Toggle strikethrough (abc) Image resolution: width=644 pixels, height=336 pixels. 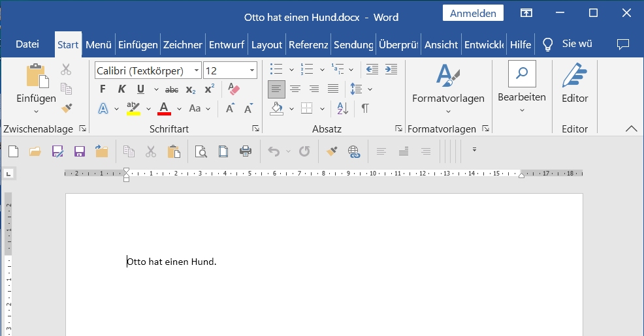[x=172, y=89]
